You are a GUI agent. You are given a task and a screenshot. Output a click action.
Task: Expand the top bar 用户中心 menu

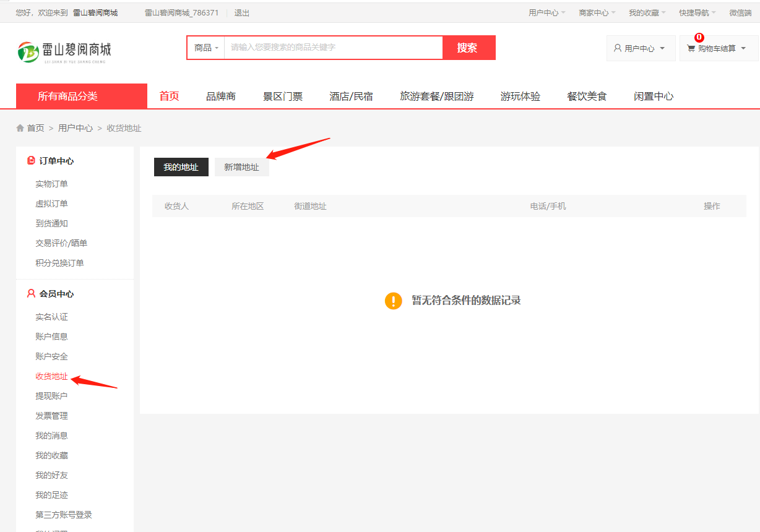click(546, 12)
